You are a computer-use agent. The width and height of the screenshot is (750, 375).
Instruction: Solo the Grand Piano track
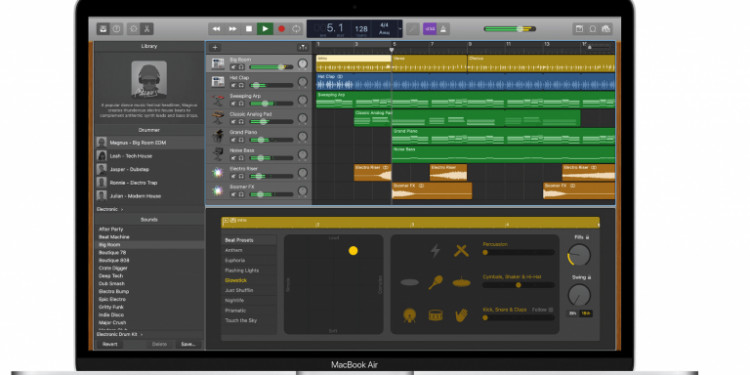click(x=241, y=140)
